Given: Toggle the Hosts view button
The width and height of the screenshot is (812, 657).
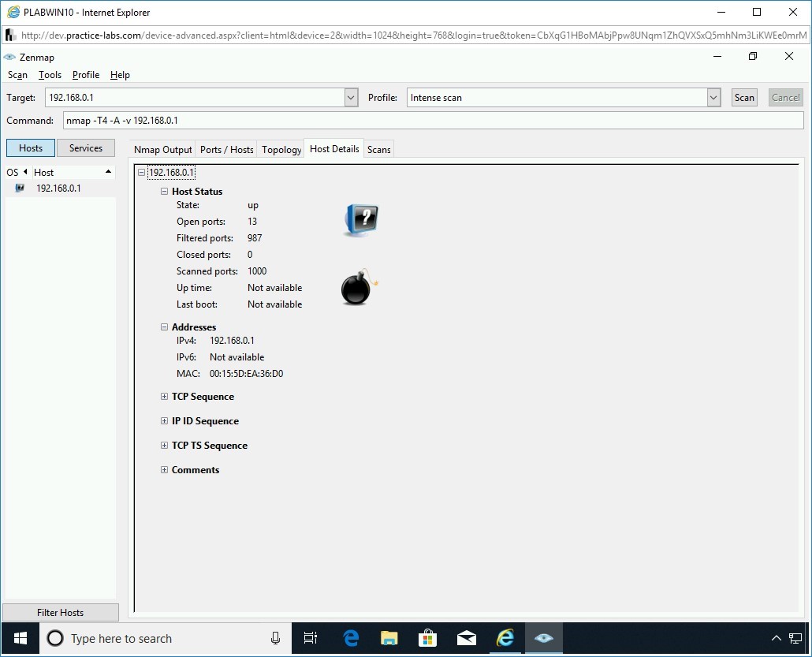Looking at the screenshot, I should [31, 148].
